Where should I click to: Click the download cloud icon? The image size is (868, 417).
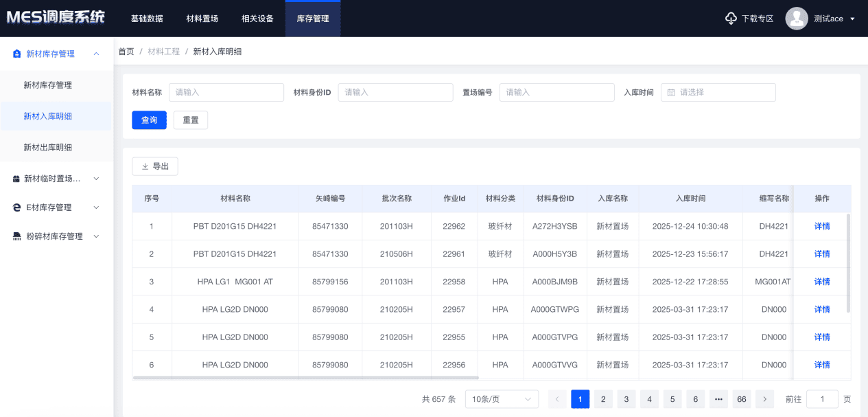[x=731, y=19]
